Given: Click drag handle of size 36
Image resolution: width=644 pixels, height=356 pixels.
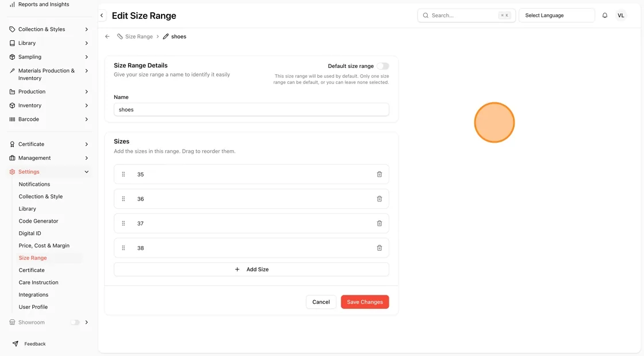Looking at the screenshot, I should (x=123, y=199).
